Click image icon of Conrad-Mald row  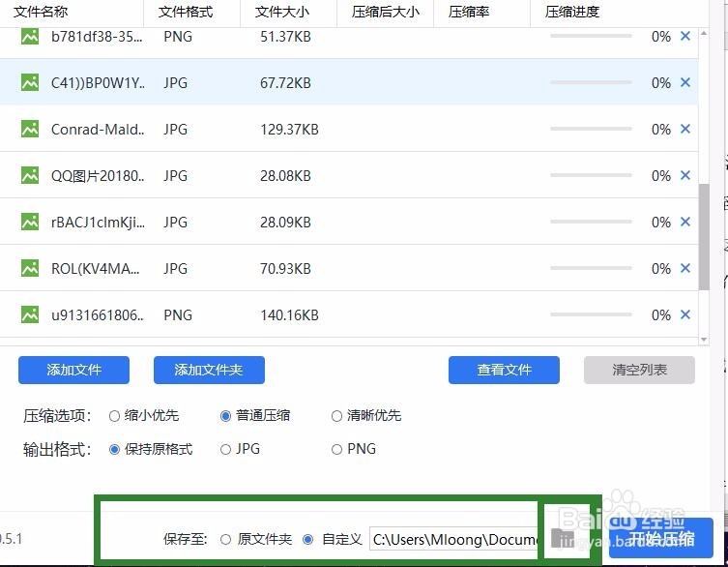[x=30, y=129]
